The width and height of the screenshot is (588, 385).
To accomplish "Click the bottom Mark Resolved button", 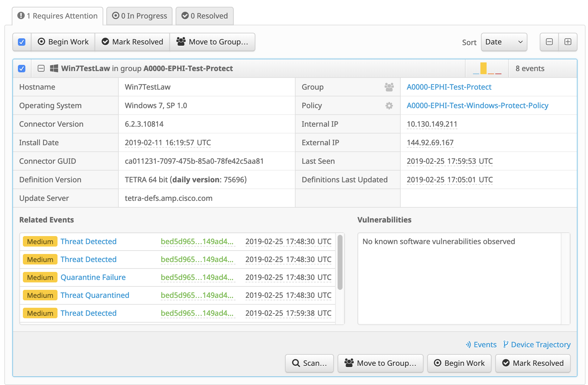I will 533,363.
